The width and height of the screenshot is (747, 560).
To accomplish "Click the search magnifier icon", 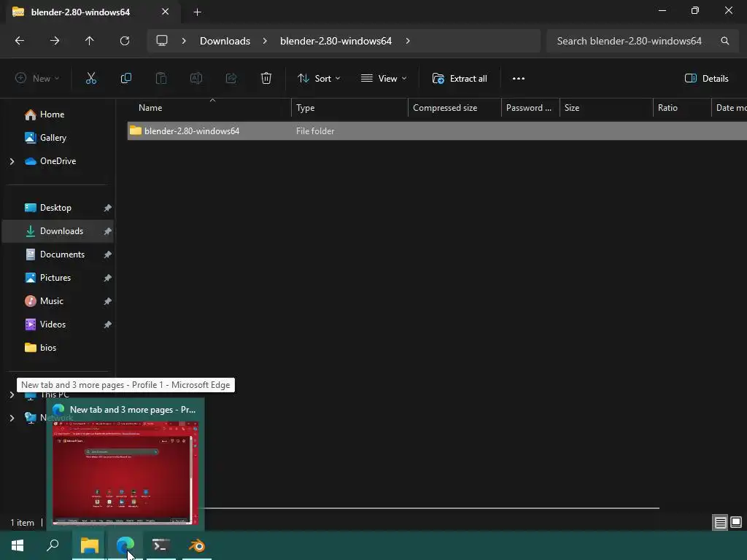I will (x=725, y=41).
